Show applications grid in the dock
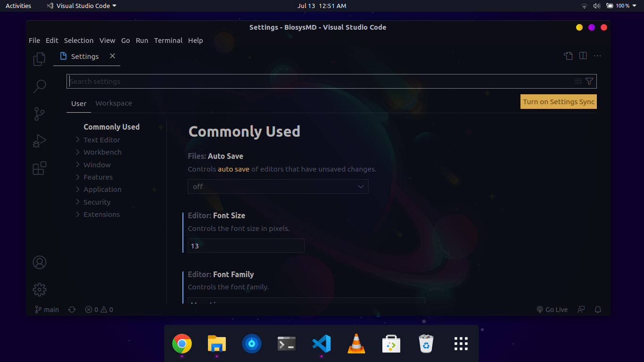This screenshot has height=362, width=644. point(461,344)
